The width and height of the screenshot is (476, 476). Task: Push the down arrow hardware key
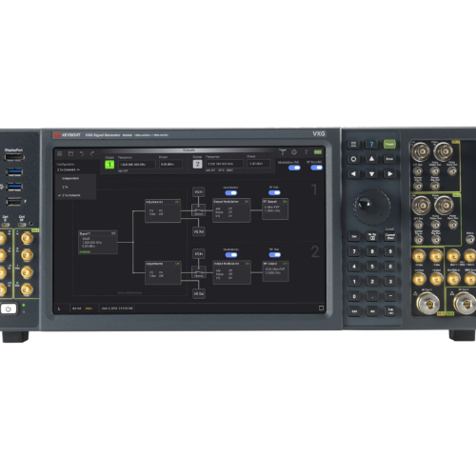(x=371, y=174)
